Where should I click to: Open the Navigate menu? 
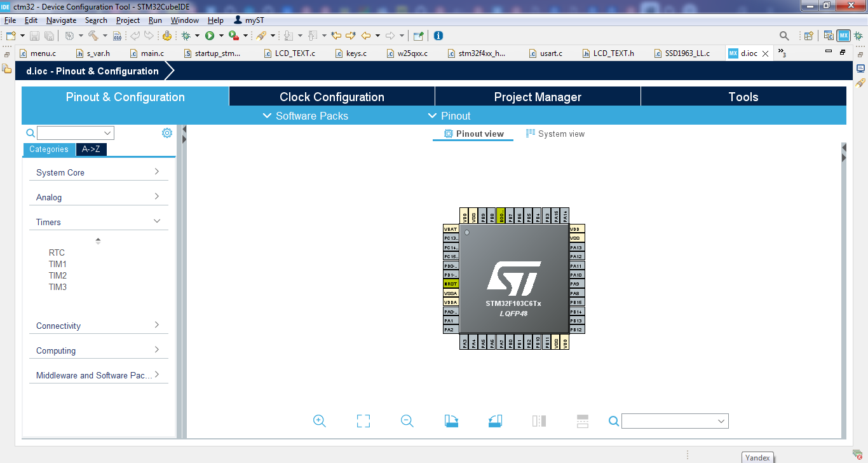point(61,20)
